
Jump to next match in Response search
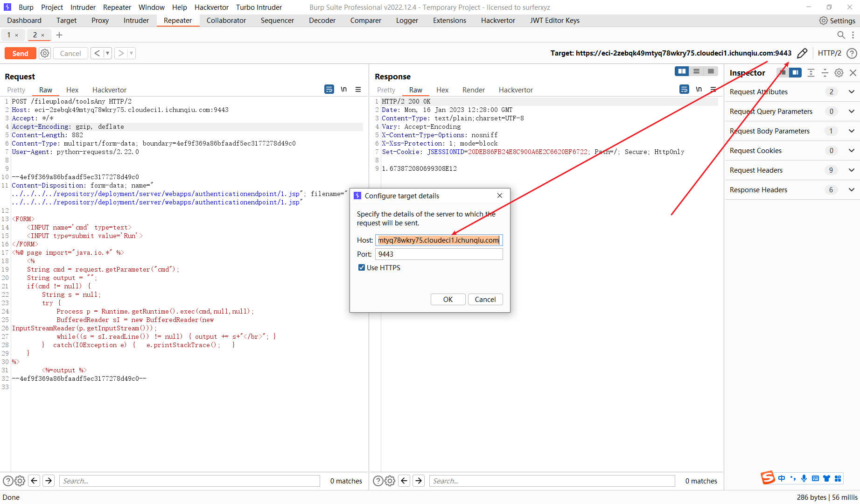pos(419,481)
